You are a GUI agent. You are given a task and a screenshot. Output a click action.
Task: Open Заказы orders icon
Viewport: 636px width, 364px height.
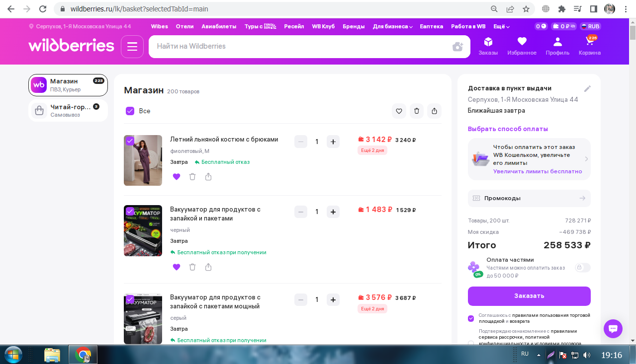[488, 46]
